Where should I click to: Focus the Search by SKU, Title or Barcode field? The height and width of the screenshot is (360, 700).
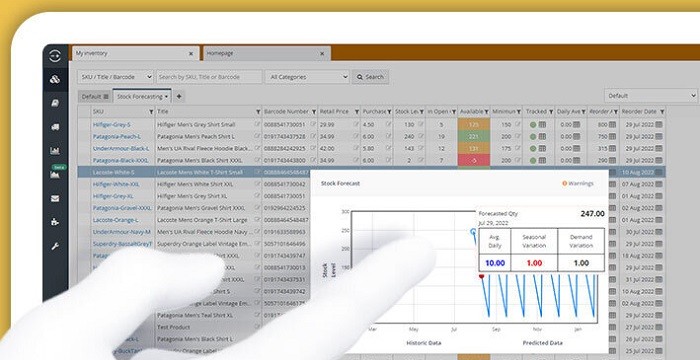click(209, 77)
